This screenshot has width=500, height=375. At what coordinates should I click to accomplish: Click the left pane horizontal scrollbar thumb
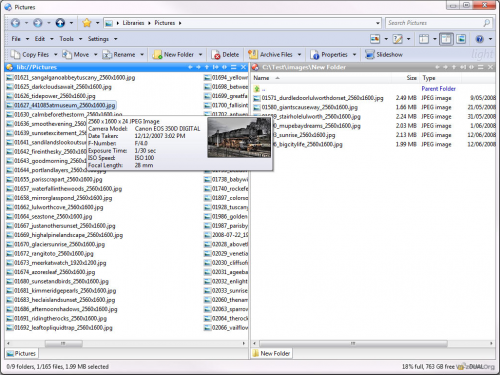click(63, 343)
